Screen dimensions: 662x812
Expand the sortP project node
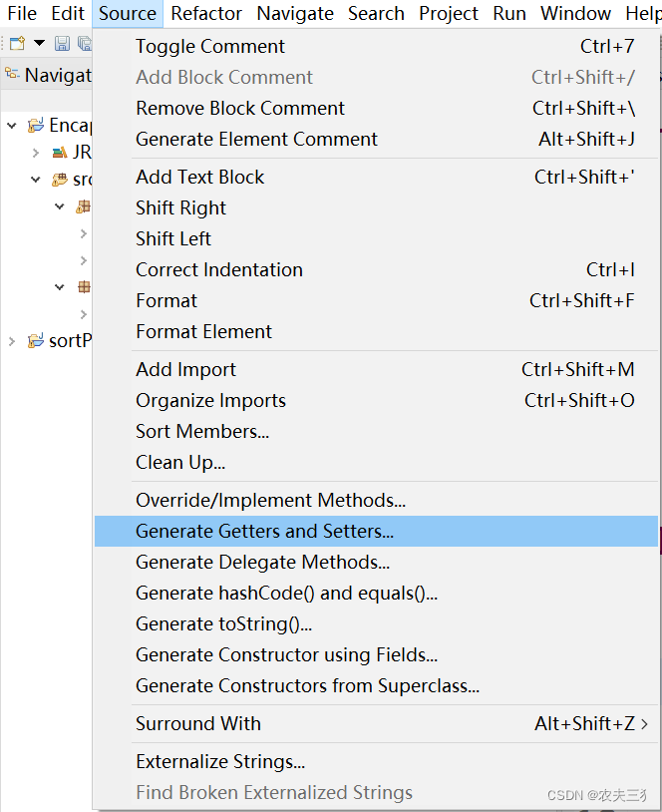pyautogui.click(x=12, y=341)
